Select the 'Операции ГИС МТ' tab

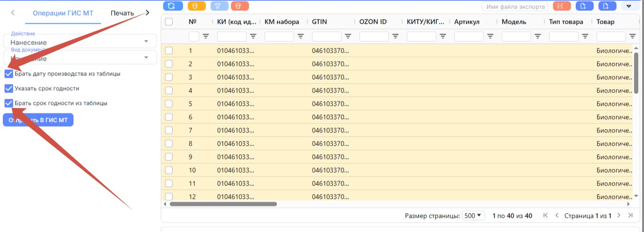[x=63, y=13]
